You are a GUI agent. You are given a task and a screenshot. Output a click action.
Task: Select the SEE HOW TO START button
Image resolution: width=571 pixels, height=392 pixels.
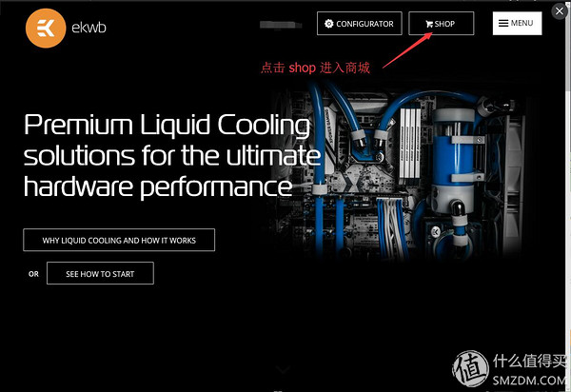tap(100, 273)
